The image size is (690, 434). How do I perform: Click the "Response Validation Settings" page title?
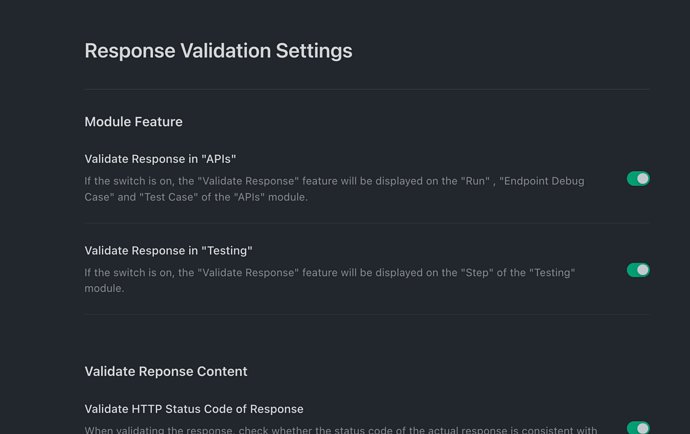218,51
